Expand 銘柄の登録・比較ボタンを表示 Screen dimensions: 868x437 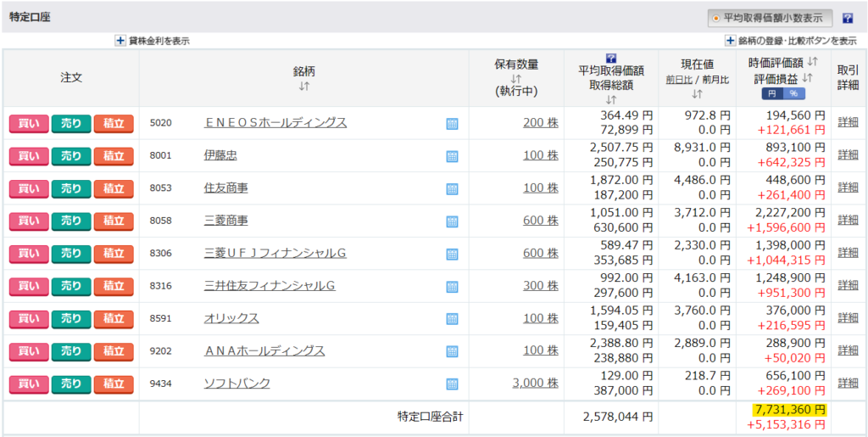tap(730, 40)
